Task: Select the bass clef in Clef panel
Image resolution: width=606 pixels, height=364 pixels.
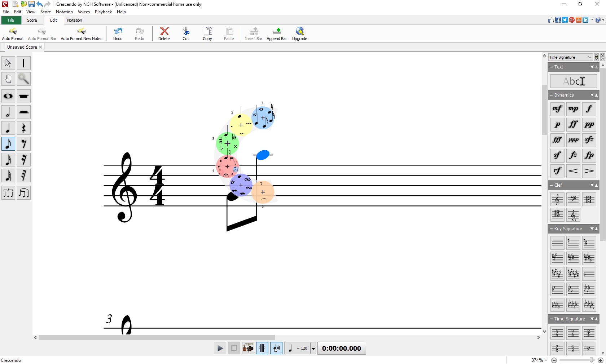Action: click(x=573, y=199)
